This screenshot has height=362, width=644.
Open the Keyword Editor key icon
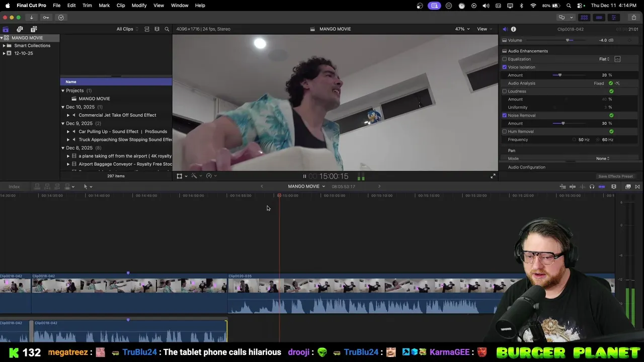pos(46,18)
